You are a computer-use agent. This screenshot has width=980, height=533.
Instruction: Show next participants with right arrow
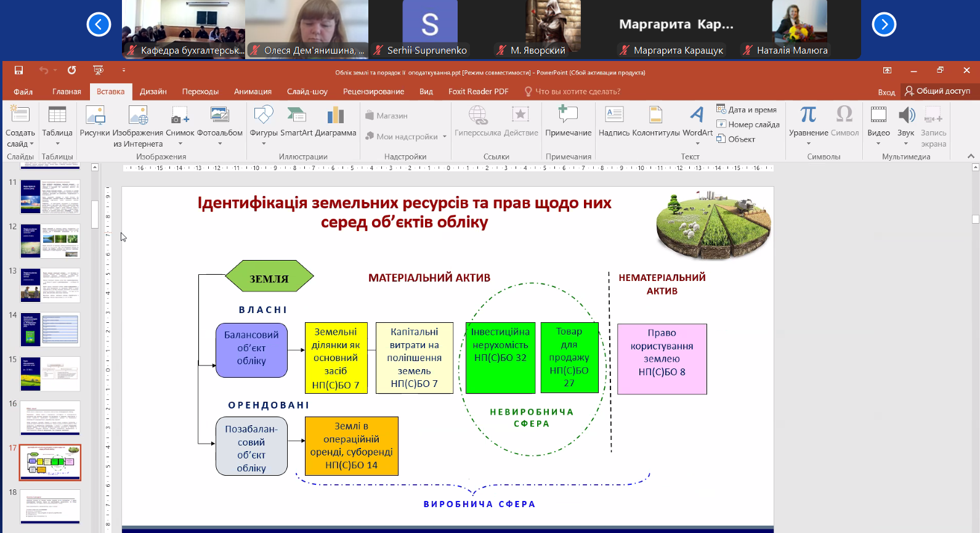click(x=884, y=25)
